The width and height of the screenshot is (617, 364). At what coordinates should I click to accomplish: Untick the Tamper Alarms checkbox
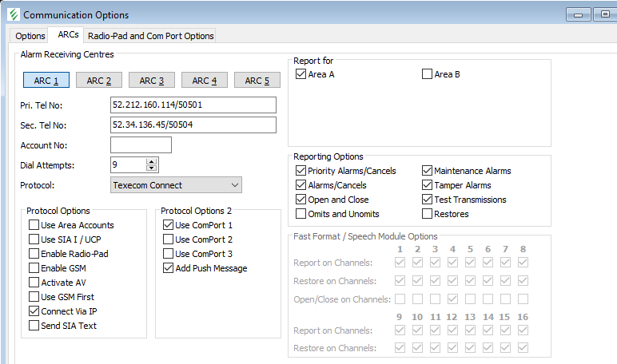point(427,185)
